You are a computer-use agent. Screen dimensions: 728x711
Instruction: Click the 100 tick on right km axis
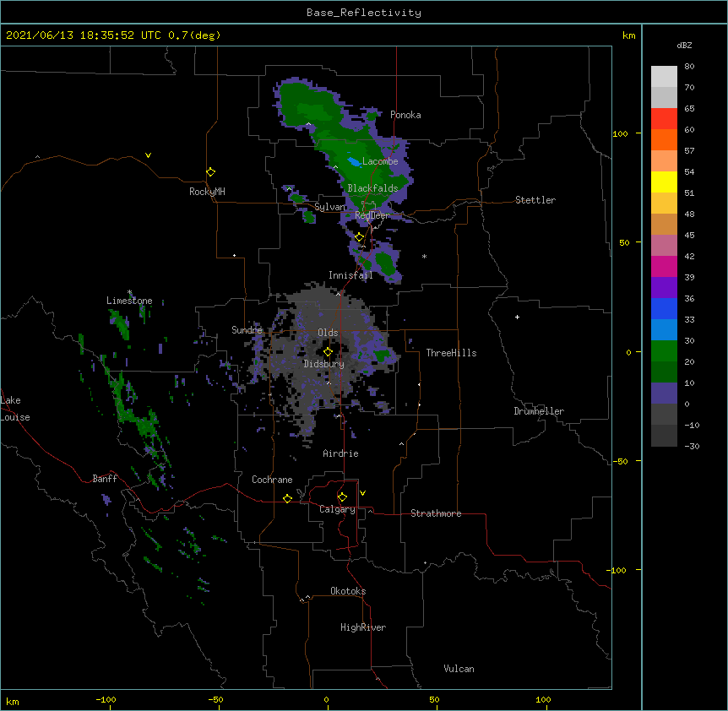620,133
